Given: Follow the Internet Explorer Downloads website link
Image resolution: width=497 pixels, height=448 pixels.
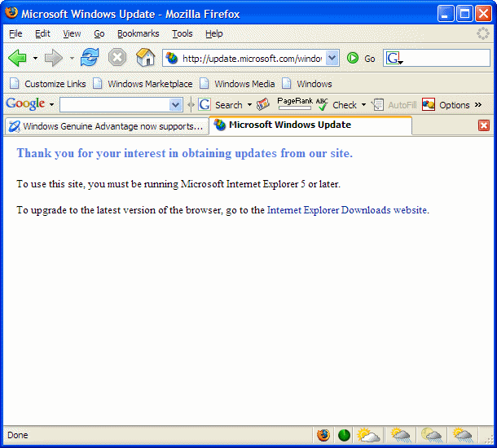Looking at the screenshot, I should coord(347,210).
